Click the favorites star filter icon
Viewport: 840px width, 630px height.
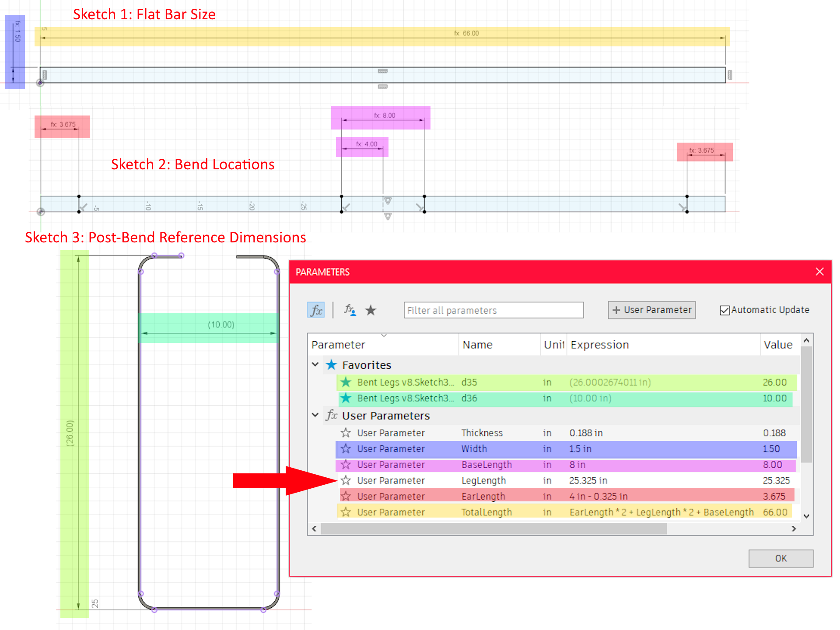coord(371,310)
